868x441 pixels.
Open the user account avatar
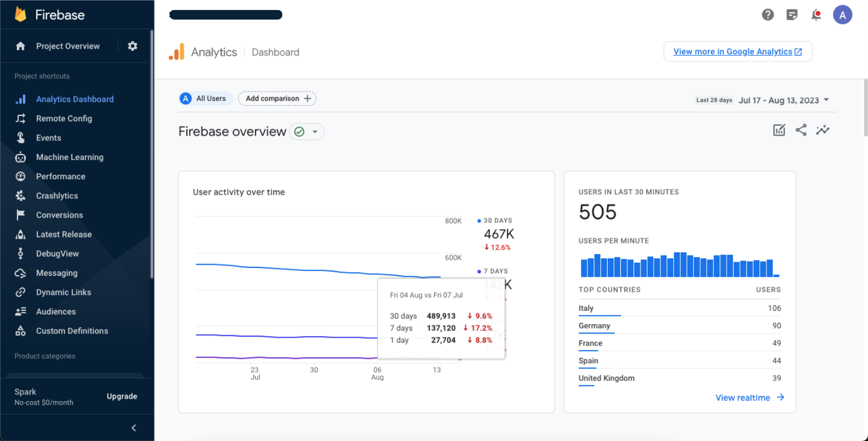[x=842, y=15]
